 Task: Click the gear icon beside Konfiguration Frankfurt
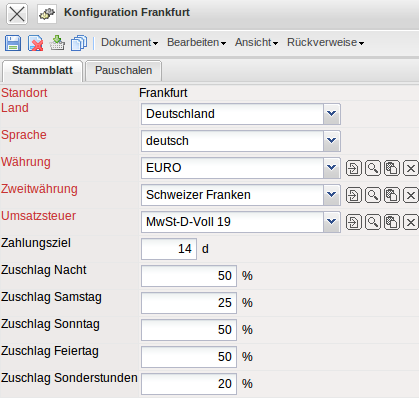[47, 14]
